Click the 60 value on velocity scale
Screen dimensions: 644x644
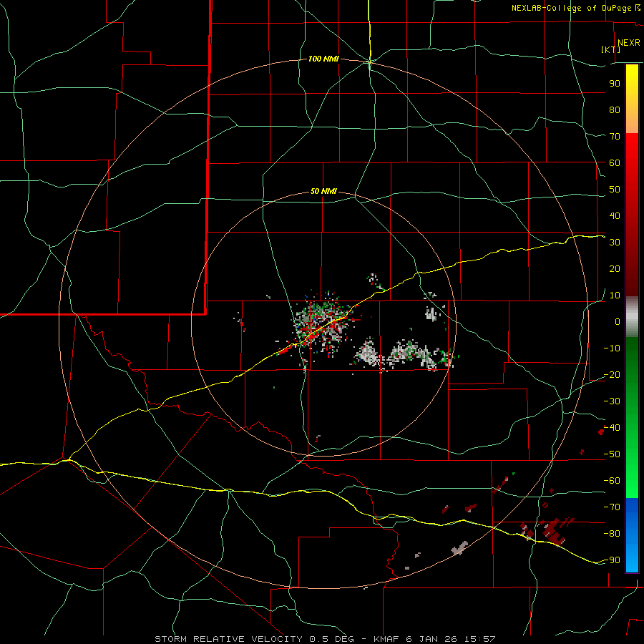pyautogui.click(x=615, y=163)
